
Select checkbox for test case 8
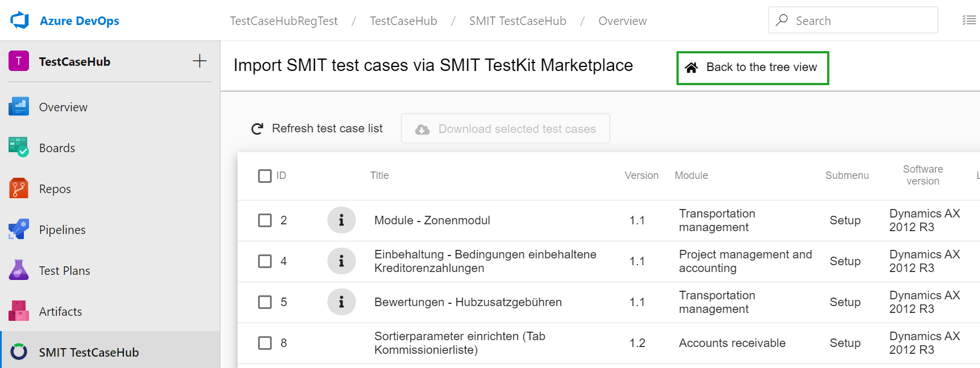point(265,343)
